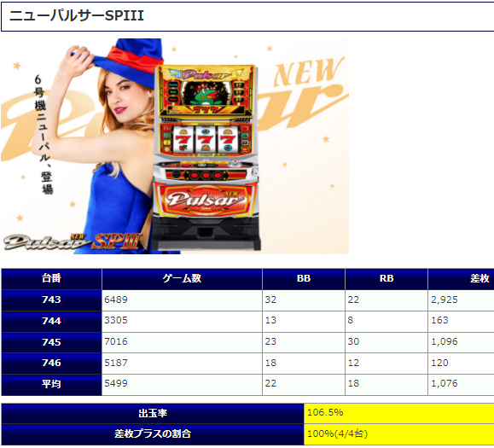Select game count 7016 cell
Viewport: 494px width, 448px height.
182,342
